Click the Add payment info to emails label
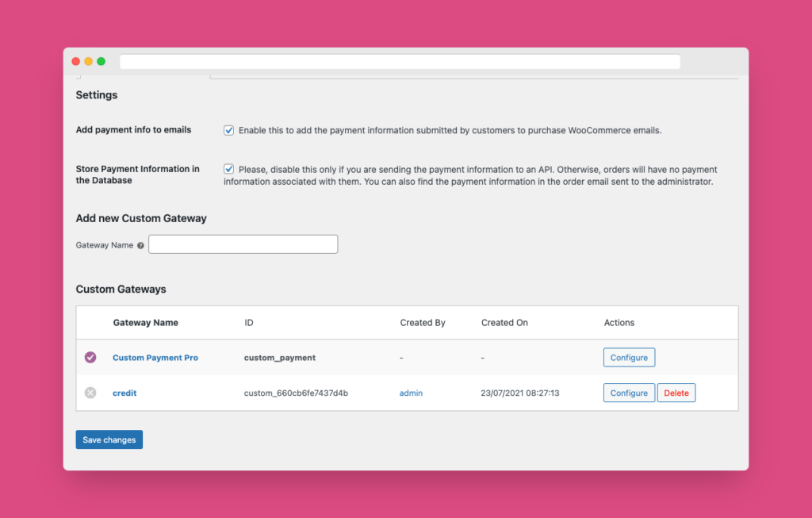This screenshot has height=518, width=812. [133, 129]
